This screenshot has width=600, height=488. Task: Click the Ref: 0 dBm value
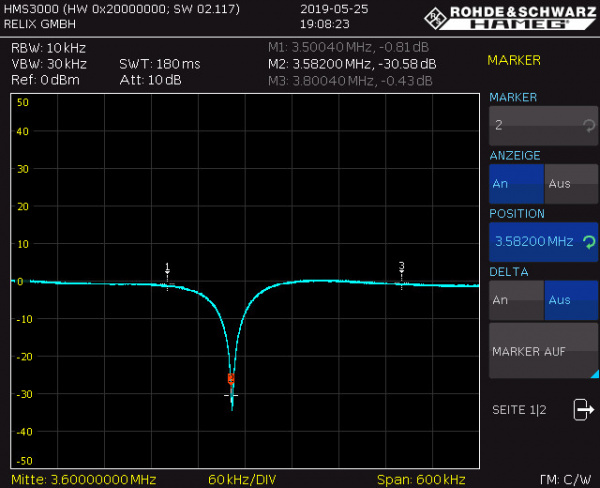tap(45, 80)
